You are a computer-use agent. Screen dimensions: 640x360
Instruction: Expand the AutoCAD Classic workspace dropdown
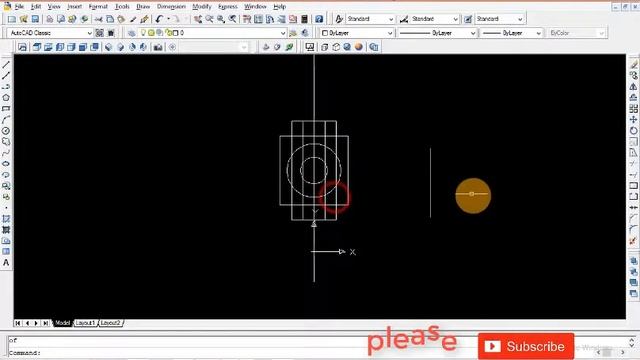[89, 33]
